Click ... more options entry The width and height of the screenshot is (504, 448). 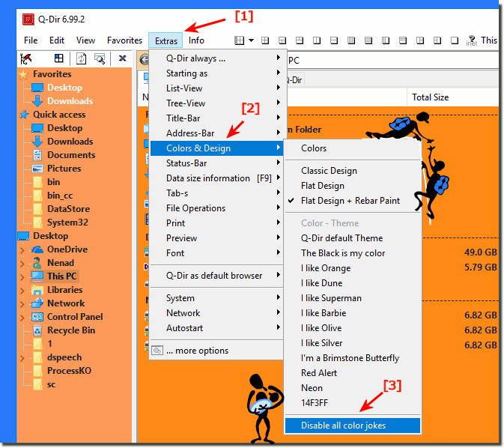point(216,351)
